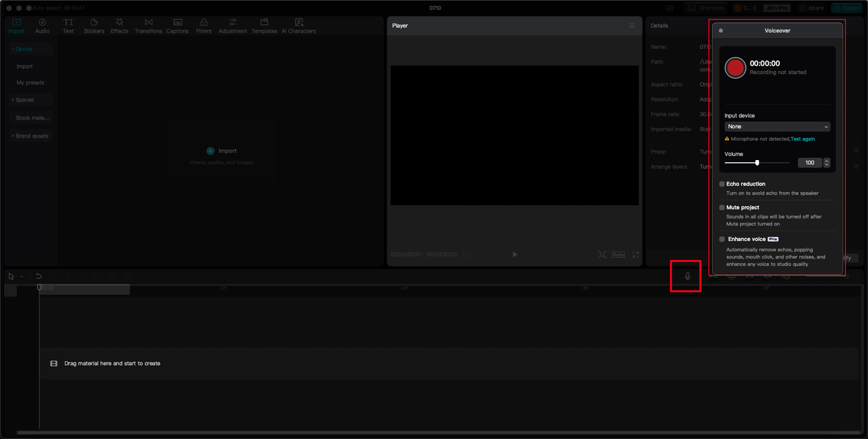868x439 pixels.
Task: Open the Player panel hamburger menu
Action: pyautogui.click(x=632, y=26)
